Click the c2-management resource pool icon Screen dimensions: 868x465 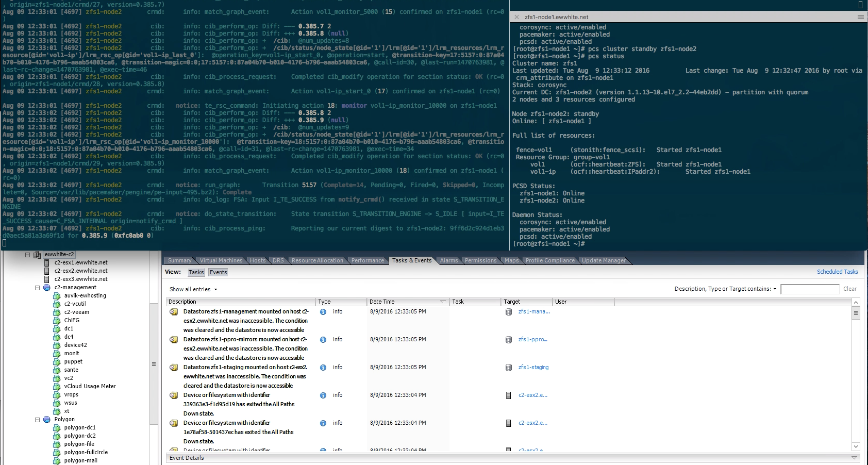[x=47, y=287]
